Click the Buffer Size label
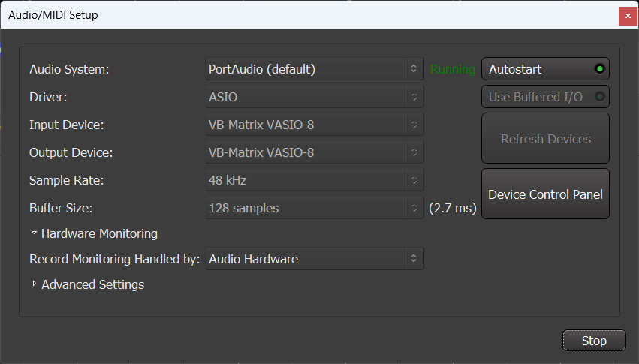This screenshot has width=639, height=364. click(59, 208)
